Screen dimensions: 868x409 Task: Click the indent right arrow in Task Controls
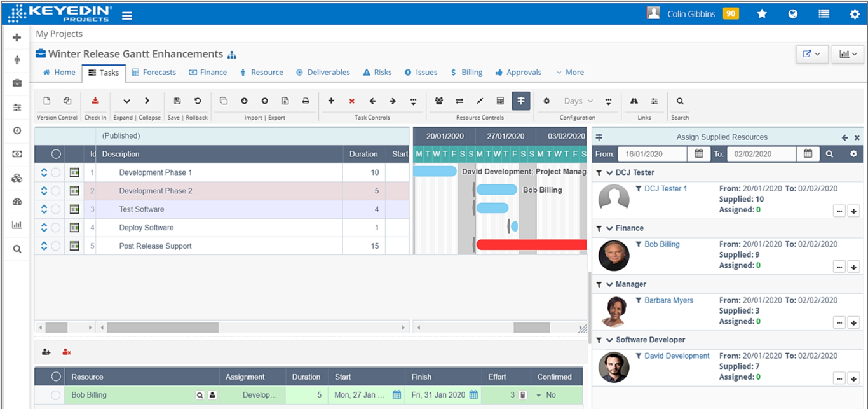pos(393,101)
